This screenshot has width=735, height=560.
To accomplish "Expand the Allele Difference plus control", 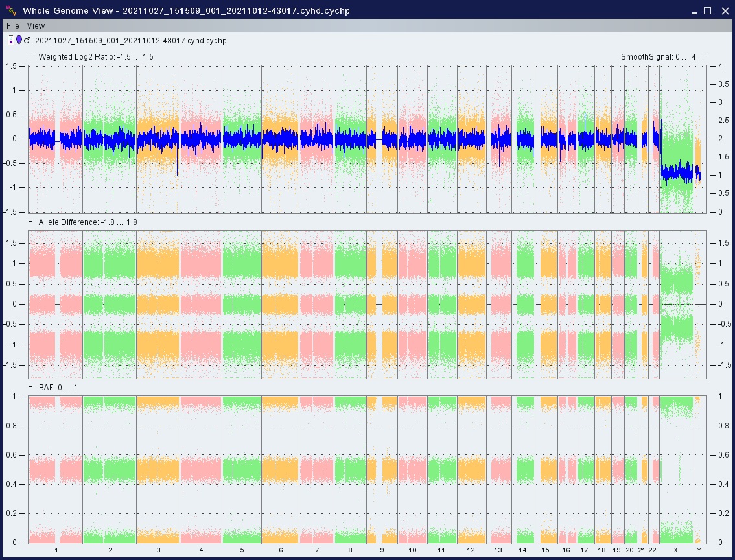I will click(x=30, y=222).
